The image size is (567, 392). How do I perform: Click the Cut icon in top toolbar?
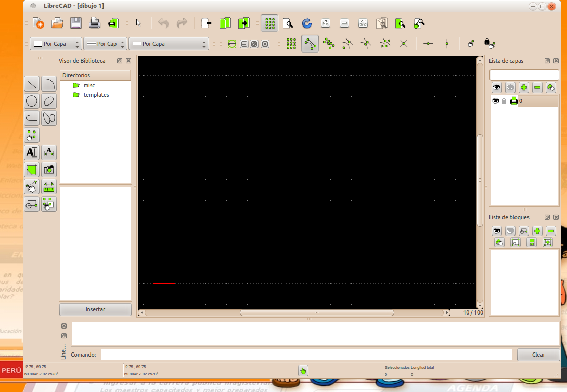tap(206, 23)
